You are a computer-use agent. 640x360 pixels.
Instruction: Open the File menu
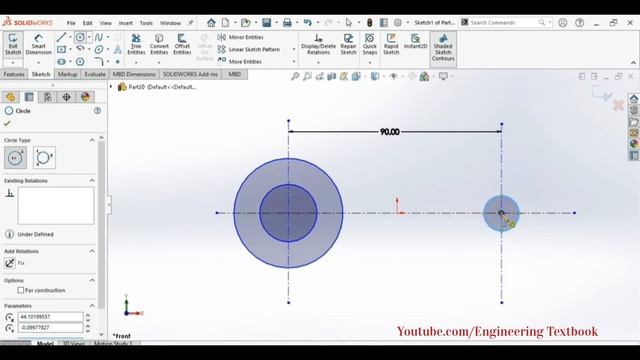coord(71,23)
